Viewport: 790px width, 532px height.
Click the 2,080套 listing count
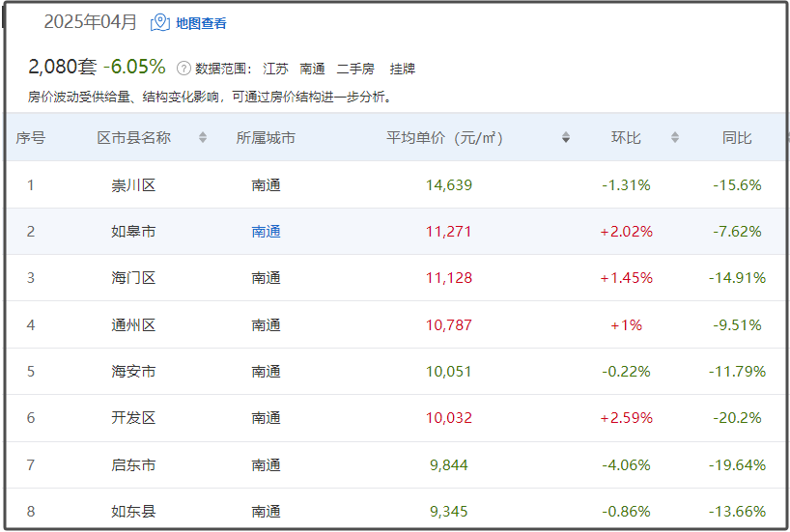[63, 67]
